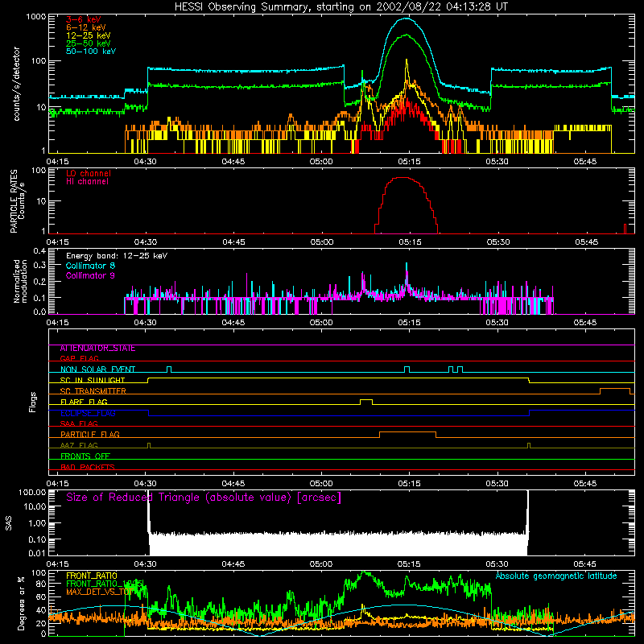
Task: Click the green 25-50 keV legend label
Action: tap(89, 43)
